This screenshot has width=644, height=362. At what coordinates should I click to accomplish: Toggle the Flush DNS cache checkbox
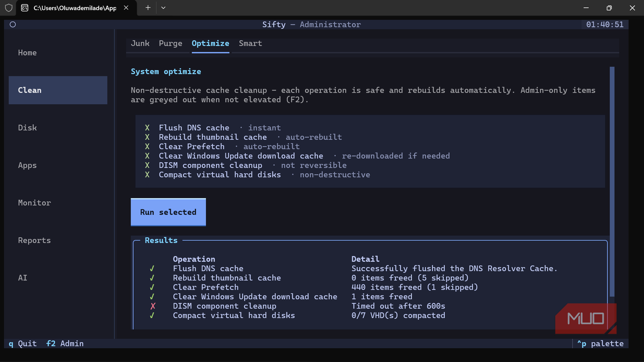coord(147,128)
